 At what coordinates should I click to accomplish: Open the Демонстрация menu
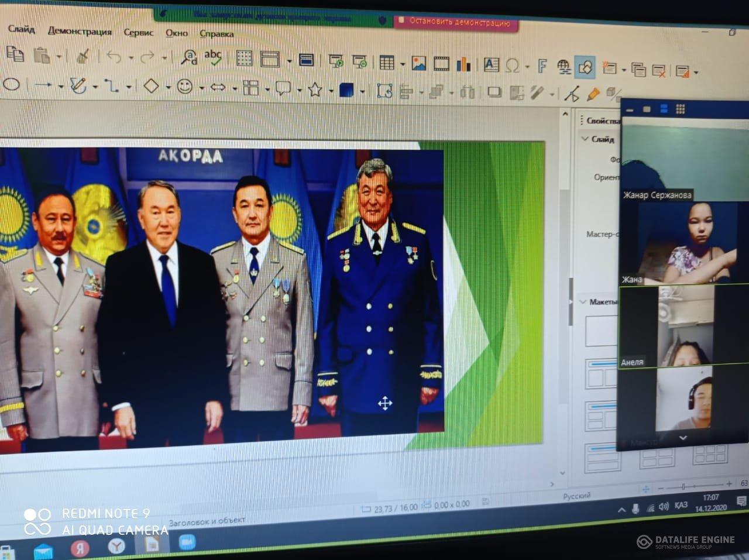[x=80, y=31]
